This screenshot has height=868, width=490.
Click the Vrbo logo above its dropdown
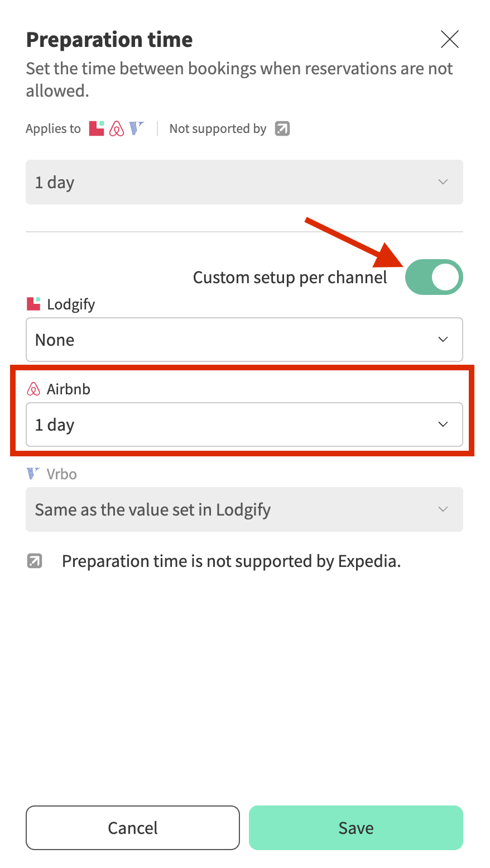(33, 474)
